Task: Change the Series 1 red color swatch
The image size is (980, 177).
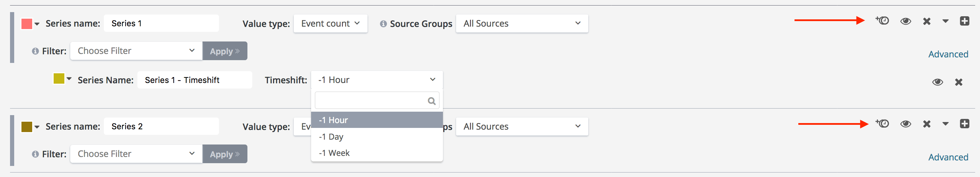Action: point(27,24)
